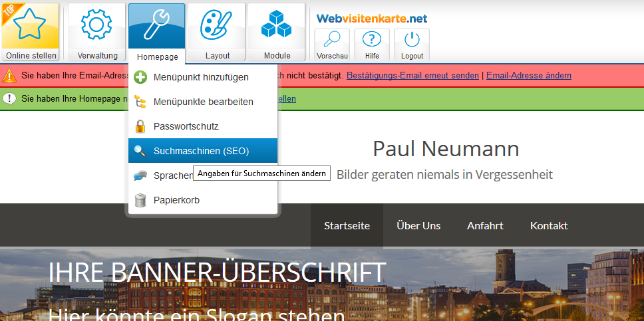Click the Webvisitenkarte.net logo

(x=372, y=18)
